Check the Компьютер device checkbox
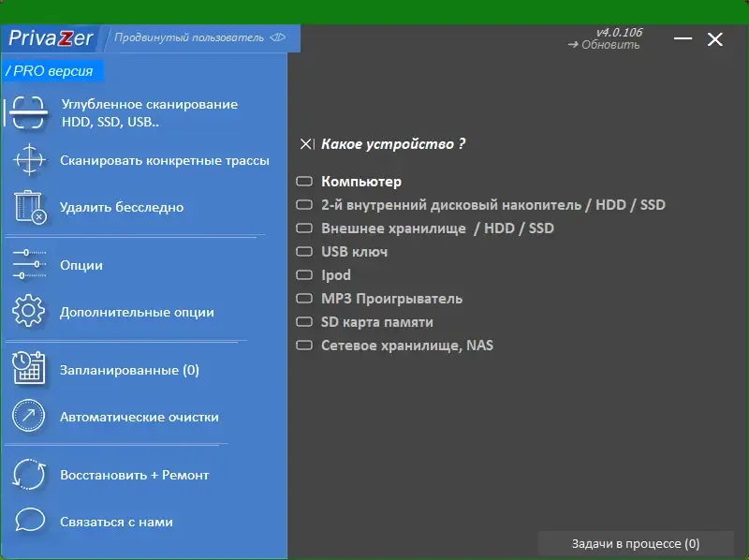The width and height of the screenshot is (749, 560). coord(304,181)
